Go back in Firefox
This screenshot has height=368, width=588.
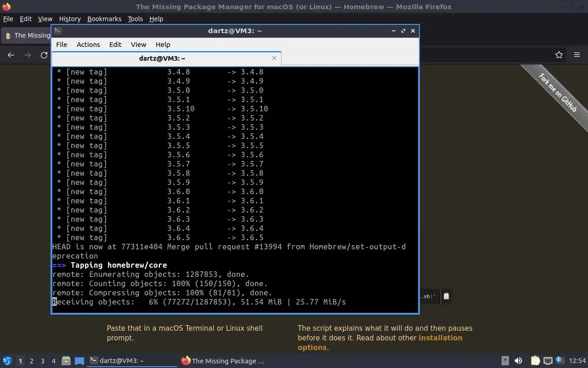click(11, 55)
